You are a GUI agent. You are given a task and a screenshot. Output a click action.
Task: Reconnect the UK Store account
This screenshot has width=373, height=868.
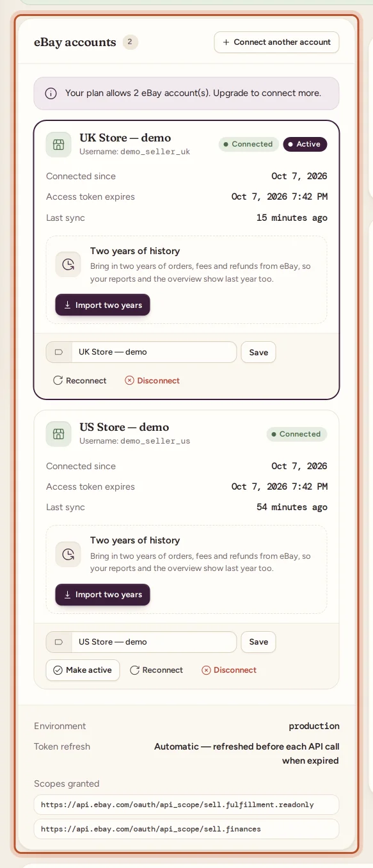pos(80,380)
